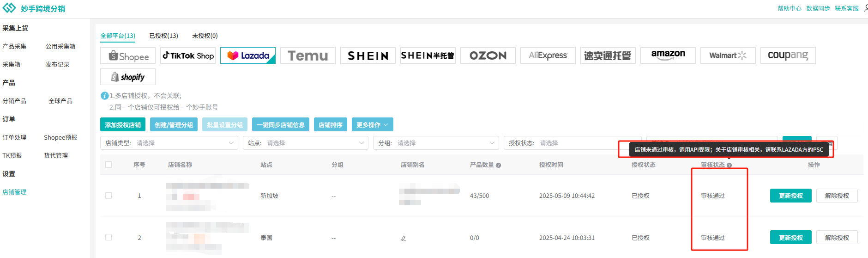Open 店铺管理 in the sidebar

coord(14,192)
